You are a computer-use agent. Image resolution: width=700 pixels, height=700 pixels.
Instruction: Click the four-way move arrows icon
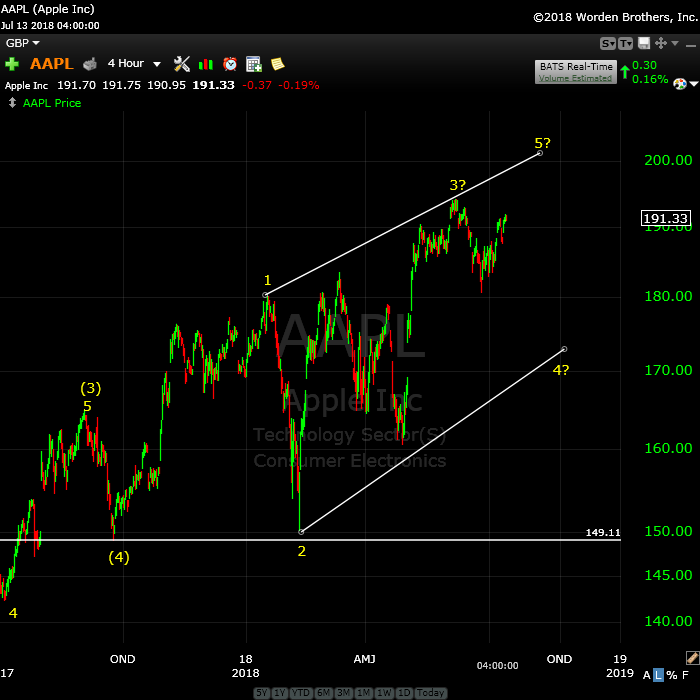661,43
